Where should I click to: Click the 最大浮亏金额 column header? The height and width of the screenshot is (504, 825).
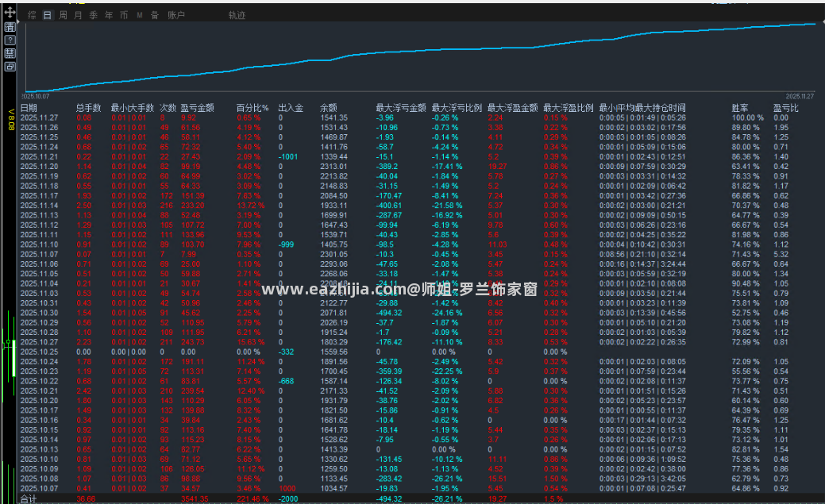pyautogui.click(x=401, y=108)
